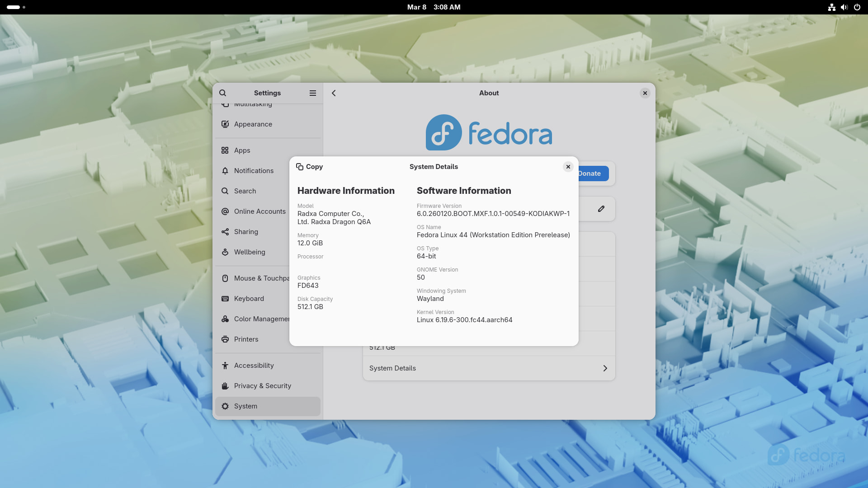868x488 pixels.
Task: Click the Hardware Information heading
Action: (346, 191)
